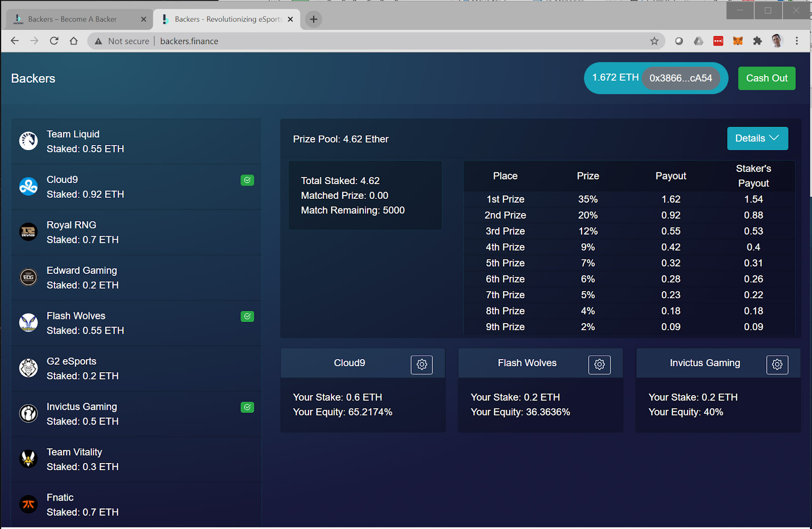Image resolution: width=812 pixels, height=529 pixels.
Task: Click the G2 eSports team logo
Action: pyautogui.click(x=28, y=368)
